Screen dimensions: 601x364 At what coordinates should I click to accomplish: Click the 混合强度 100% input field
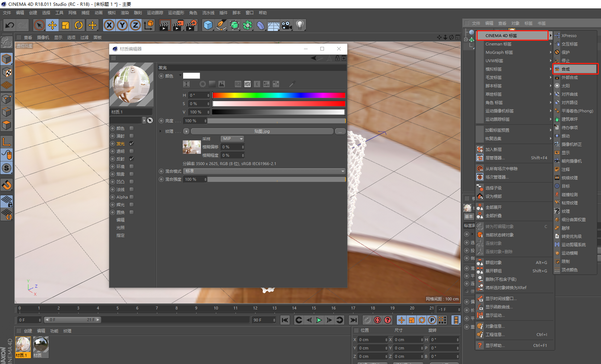tap(195, 179)
